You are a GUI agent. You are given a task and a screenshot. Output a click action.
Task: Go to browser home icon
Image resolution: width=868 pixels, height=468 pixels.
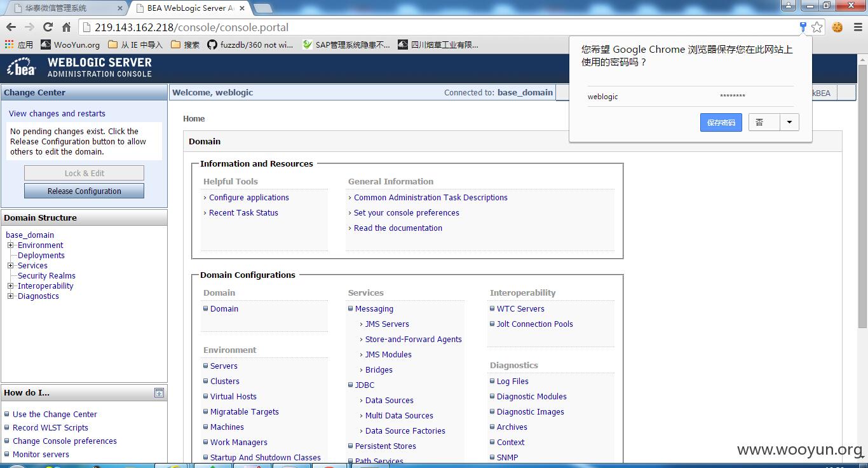click(66, 27)
